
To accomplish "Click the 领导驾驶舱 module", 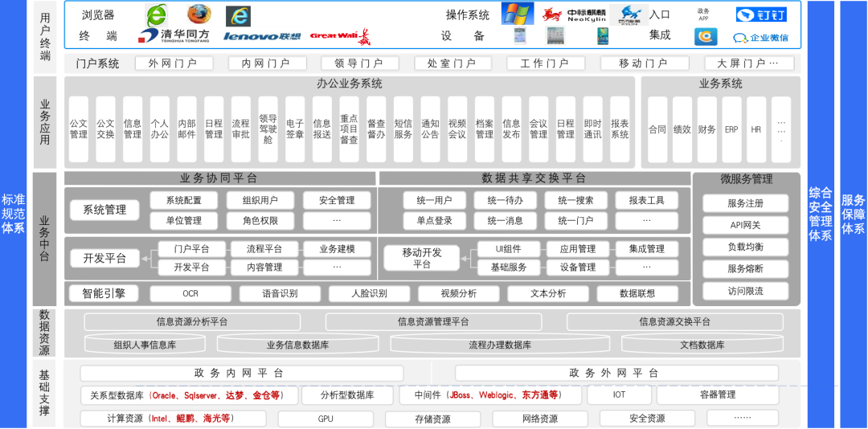I will [x=268, y=129].
